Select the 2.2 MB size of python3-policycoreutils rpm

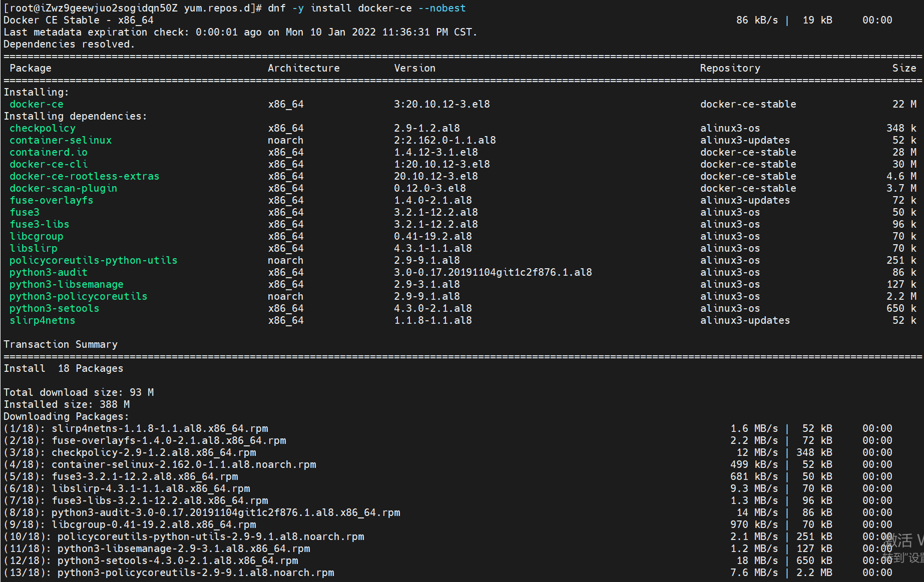(x=814, y=572)
